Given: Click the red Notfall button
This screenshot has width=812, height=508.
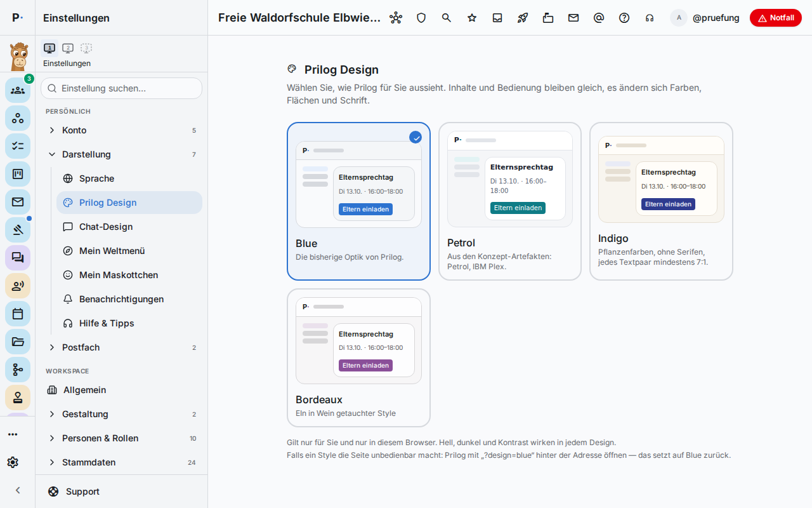Looking at the screenshot, I should [x=775, y=18].
